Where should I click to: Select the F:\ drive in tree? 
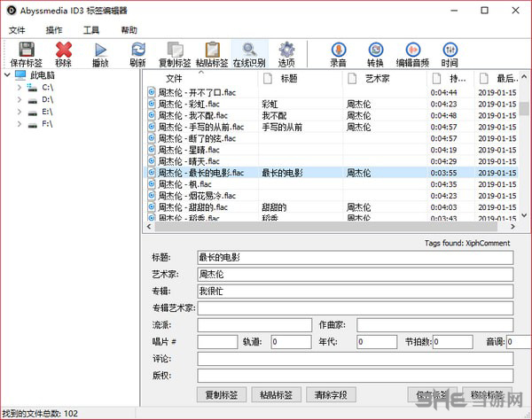point(47,124)
